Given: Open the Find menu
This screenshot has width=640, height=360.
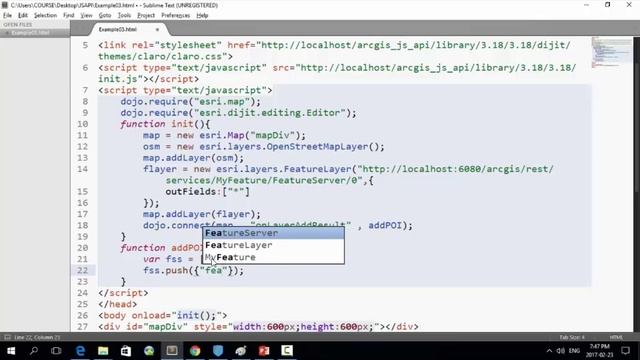Looking at the screenshot, I should point(69,16).
